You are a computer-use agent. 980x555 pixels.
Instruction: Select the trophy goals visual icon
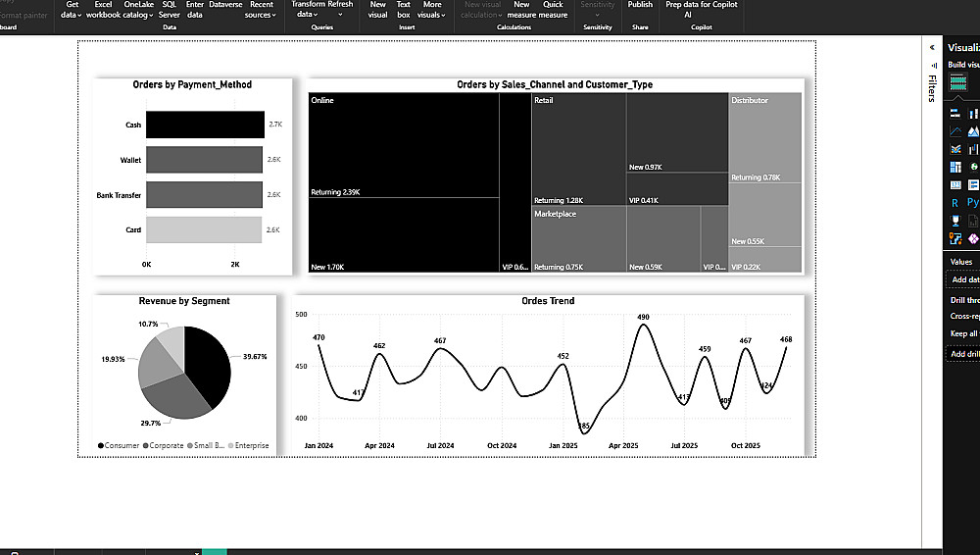point(955,221)
